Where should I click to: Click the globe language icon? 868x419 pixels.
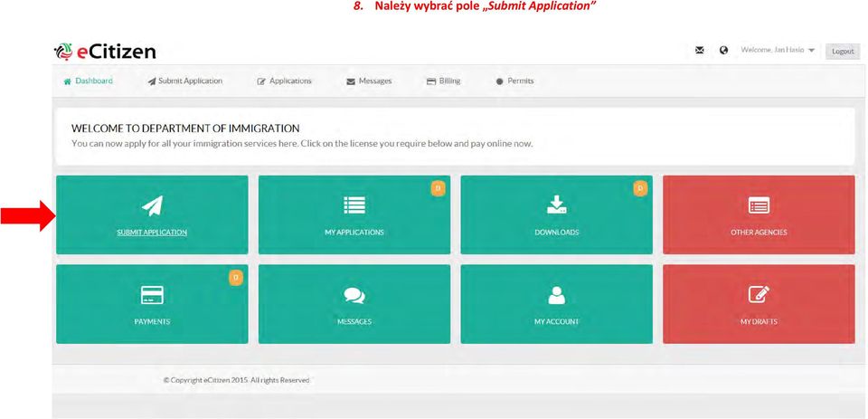point(723,51)
